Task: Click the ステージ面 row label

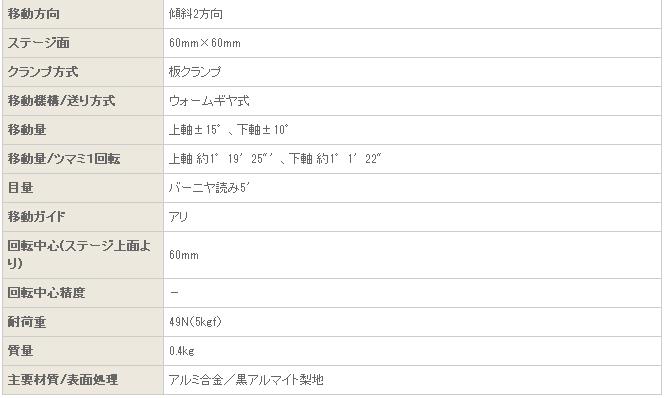Action: (x=39, y=43)
